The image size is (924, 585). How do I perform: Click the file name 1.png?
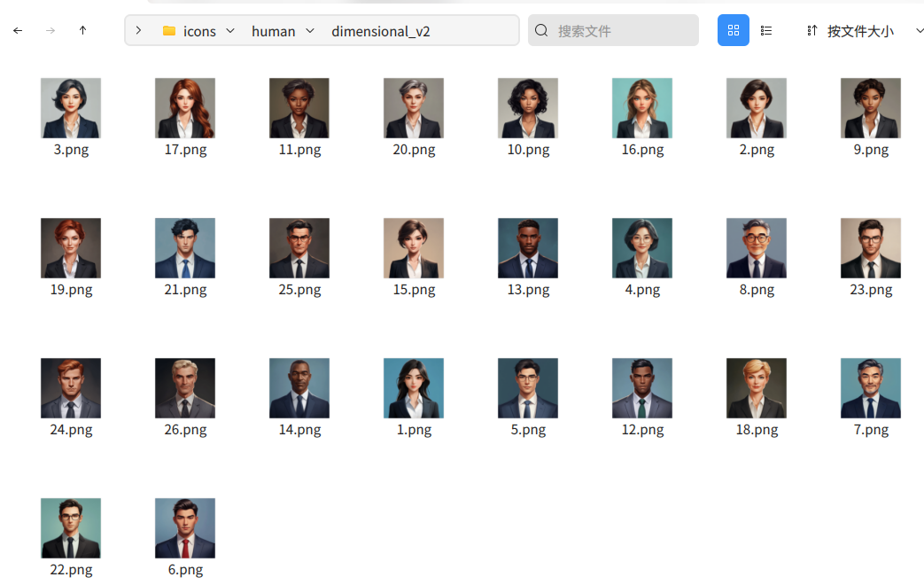415,430
